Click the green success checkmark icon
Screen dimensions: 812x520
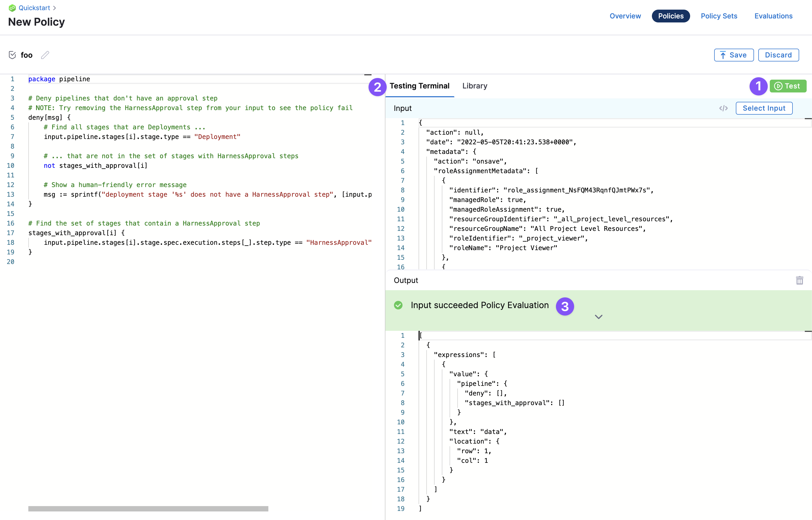pyautogui.click(x=398, y=305)
